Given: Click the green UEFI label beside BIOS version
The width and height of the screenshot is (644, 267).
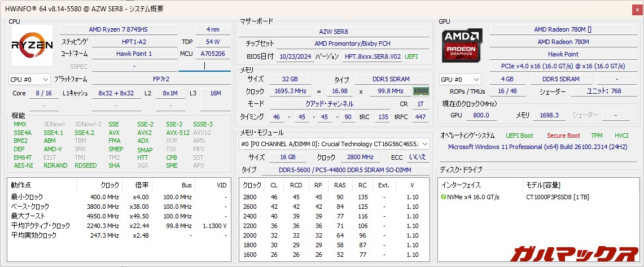Looking at the screenshot, I should point(411,56).
